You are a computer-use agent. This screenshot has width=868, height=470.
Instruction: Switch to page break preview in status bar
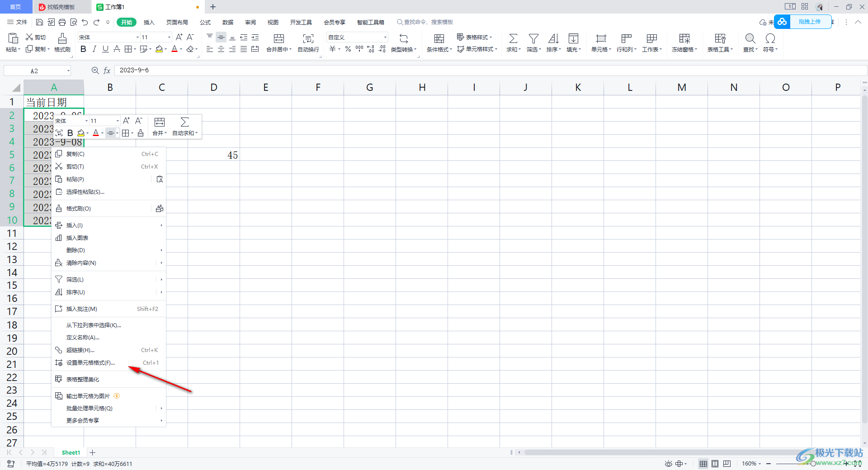[726, 464]
